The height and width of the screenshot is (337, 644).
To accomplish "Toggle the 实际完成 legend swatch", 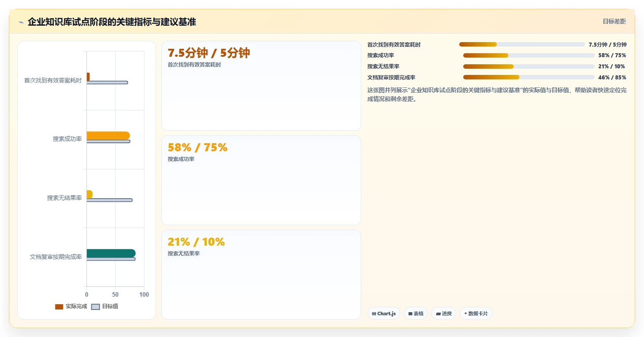I will (59, 306).
